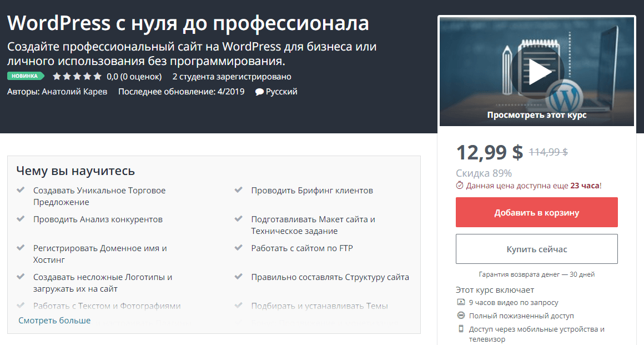644x345 pixels.
Task: Click the mobile device access icon
Action: pyautogui.click(x=461, y=328)
